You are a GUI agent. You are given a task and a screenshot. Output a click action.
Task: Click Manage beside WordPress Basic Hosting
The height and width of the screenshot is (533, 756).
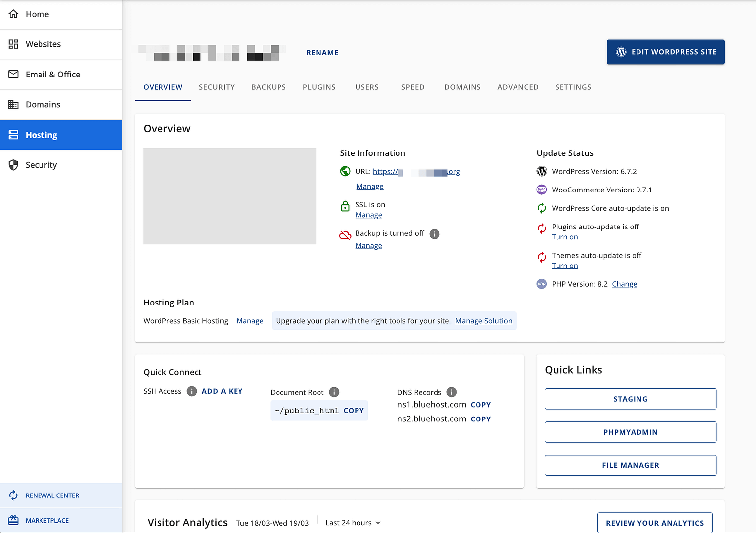click(x=250, y=321)
